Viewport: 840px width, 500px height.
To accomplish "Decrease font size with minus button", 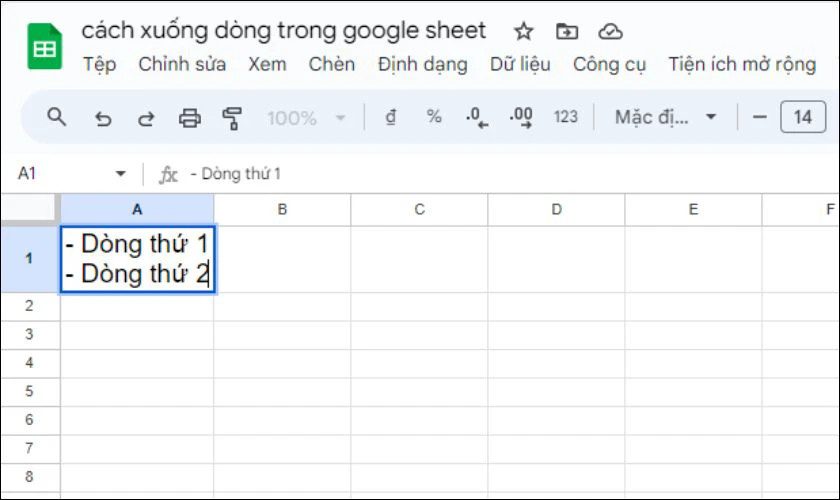I will [760, 117].
